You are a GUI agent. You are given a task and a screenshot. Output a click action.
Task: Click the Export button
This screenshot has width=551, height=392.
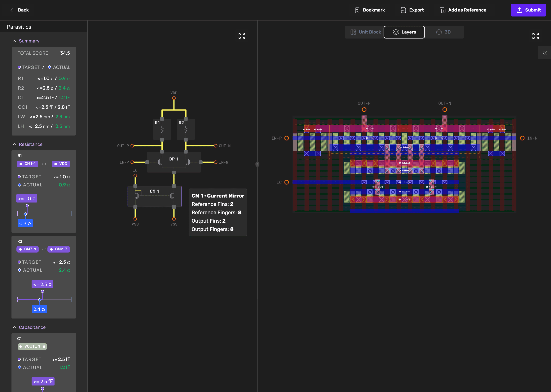(x=412, y=10)
